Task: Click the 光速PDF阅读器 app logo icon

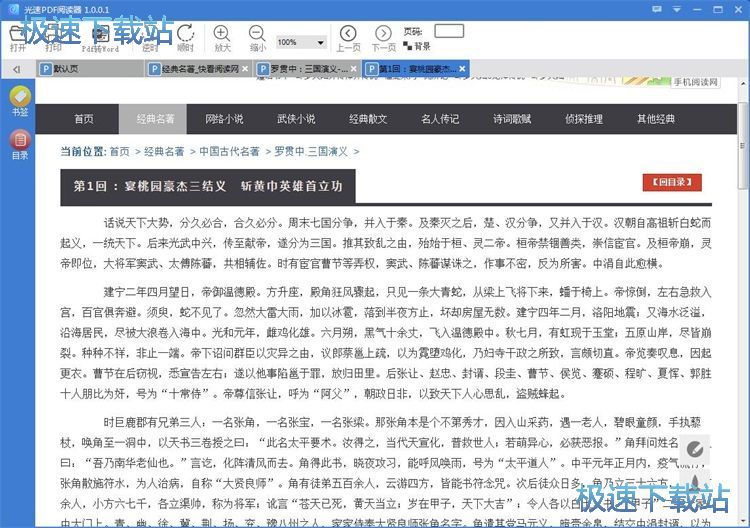Action: click(13, 9)
